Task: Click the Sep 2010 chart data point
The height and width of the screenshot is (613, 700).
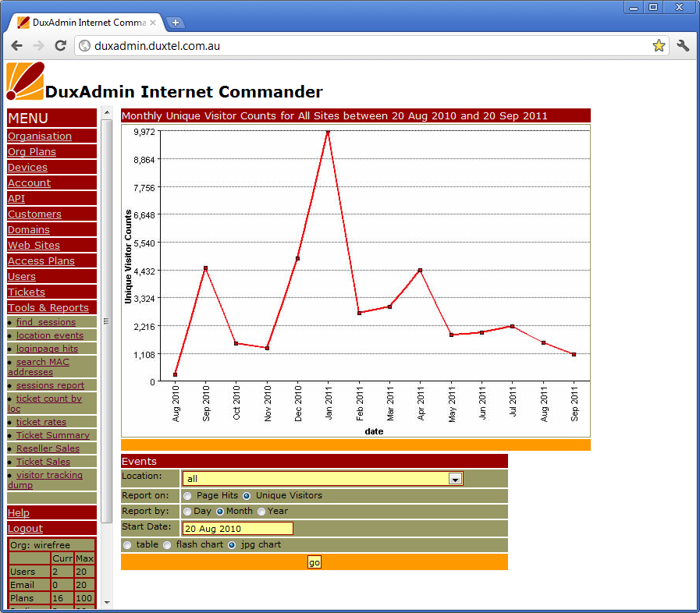Action: (x=206, y=268)
